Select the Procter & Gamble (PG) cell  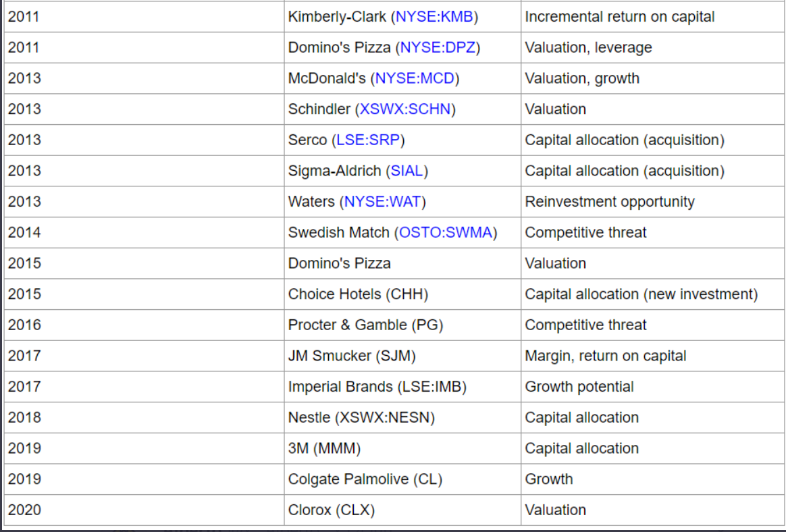[402, 325]
